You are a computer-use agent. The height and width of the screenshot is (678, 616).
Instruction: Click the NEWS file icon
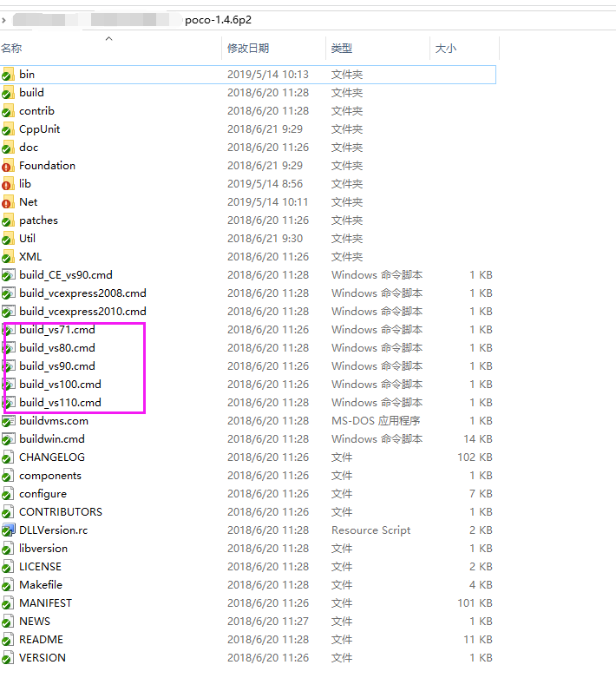click(8, 622)
